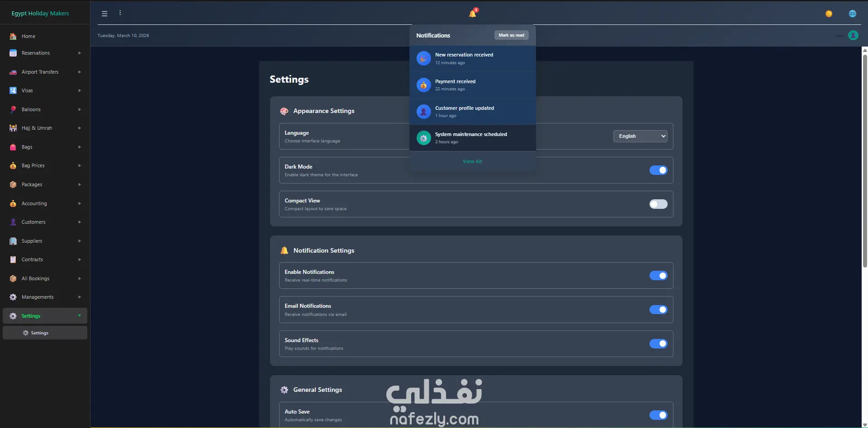The height and width of the screenshot is (428, 868).
Task: Click the Notification Settings heading
Action: pos(324,250)
